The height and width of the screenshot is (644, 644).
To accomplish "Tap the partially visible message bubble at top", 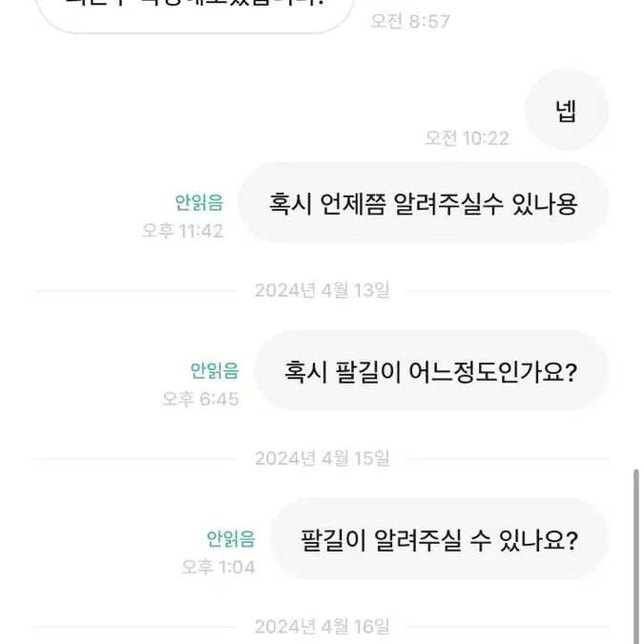I will pyautogui.click(x=195, y=14).
